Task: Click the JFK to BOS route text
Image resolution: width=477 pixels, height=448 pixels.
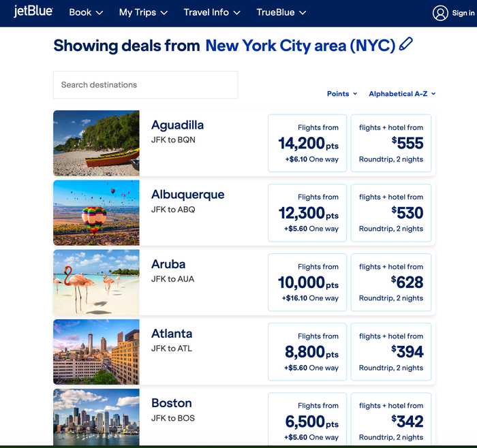Action: (173, 418)
